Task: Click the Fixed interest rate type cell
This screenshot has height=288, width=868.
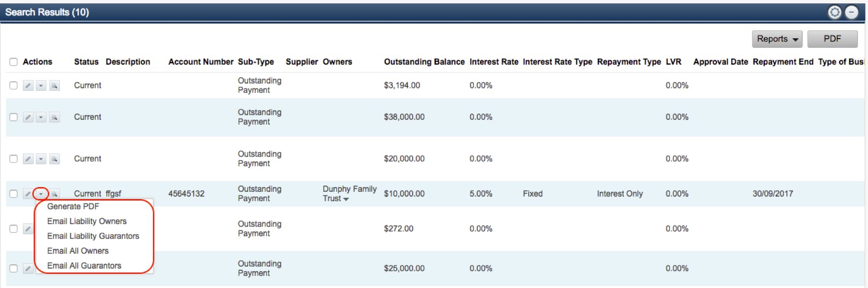Action: pos(533,194)
